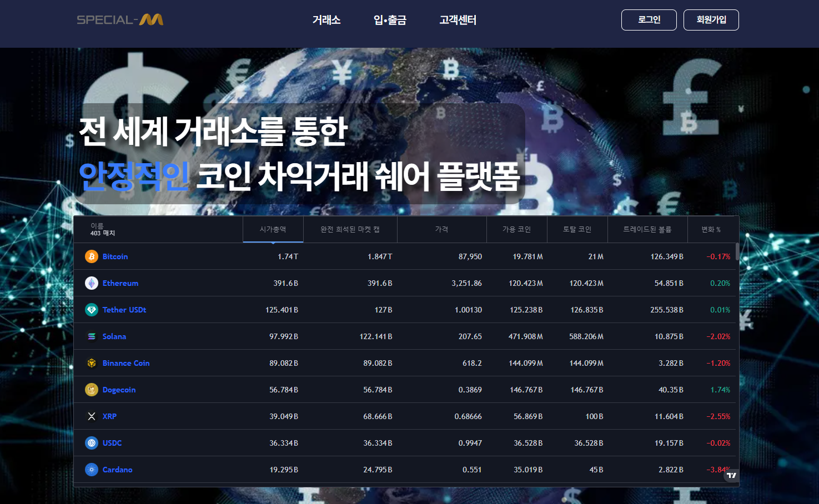Open the Tether USDt link
819x504 pixels.
click(x=124, y=310)
